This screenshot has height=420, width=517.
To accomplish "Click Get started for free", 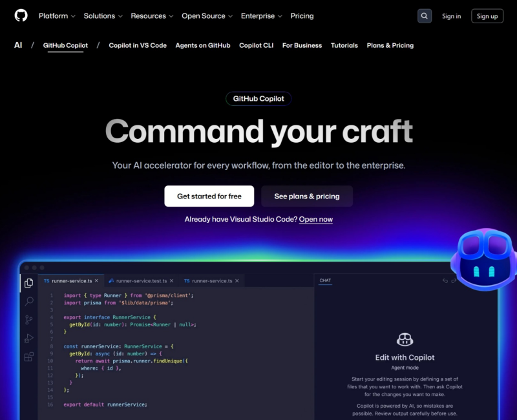I will point(209,196).
